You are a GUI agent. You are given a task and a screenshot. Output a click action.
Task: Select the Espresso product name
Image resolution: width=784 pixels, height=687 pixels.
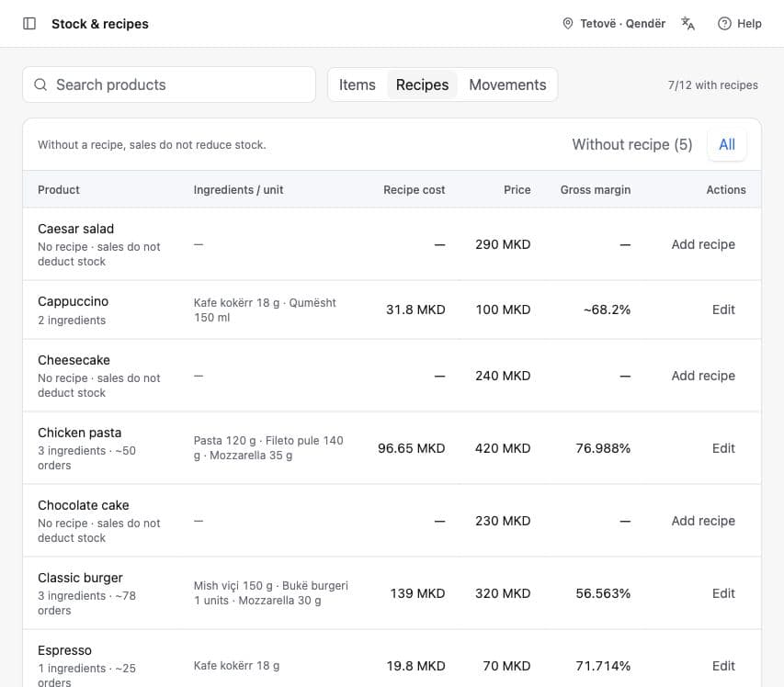[64, 650]
